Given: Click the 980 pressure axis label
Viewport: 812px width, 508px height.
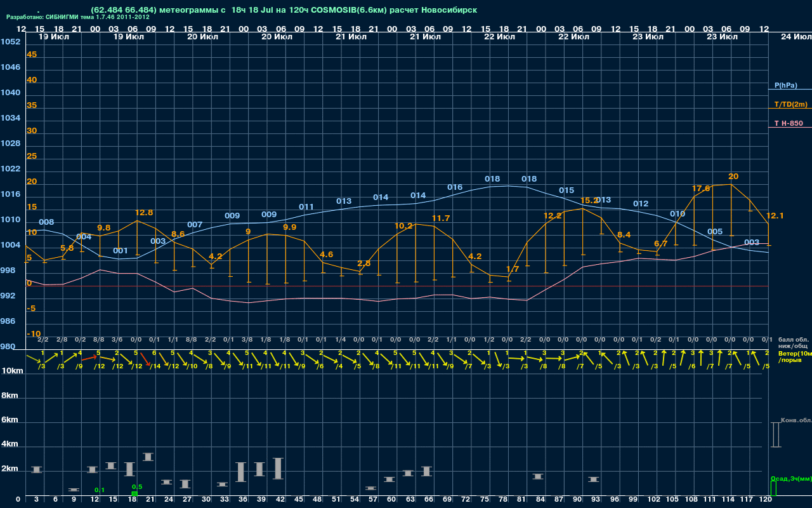Looking at the screenshot, I should (8, 347).
